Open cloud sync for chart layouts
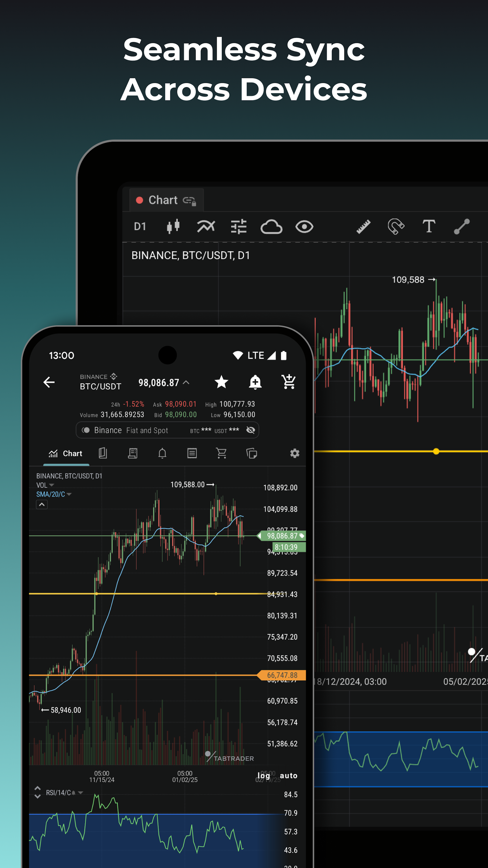 point(272,227)
